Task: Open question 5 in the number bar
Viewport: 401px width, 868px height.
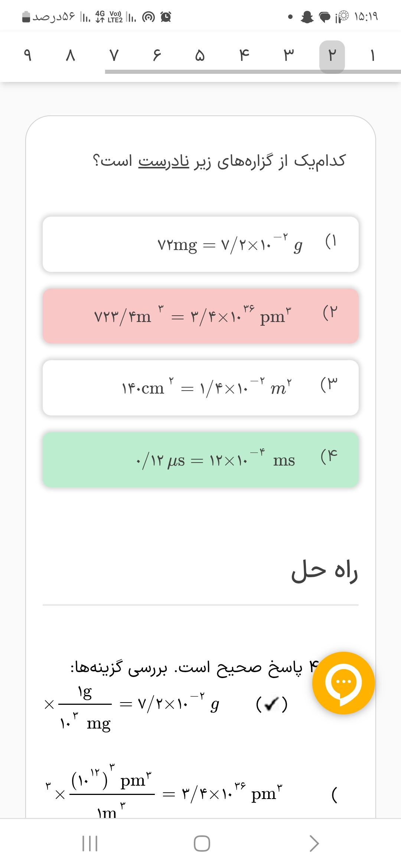Action: click(x=200, y=56)
